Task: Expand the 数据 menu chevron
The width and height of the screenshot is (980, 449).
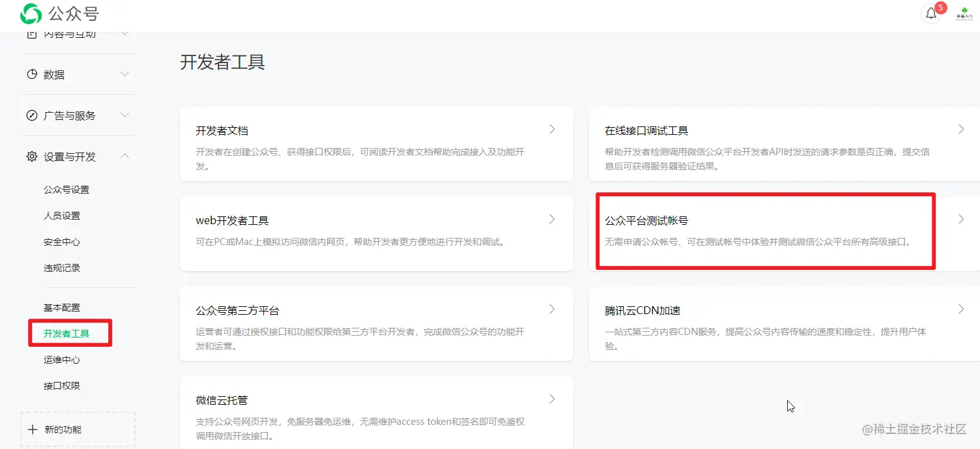Action: tap(125, 74)
